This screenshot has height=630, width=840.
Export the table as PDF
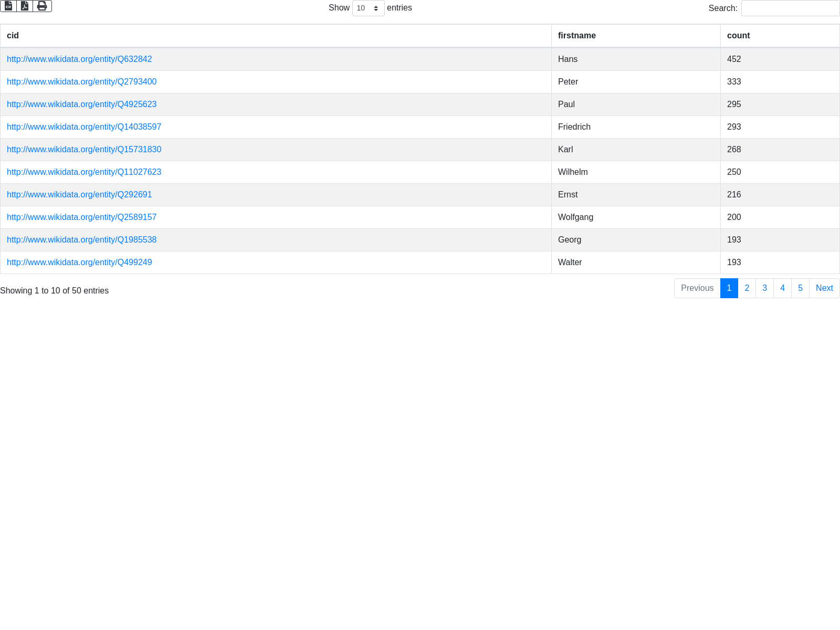coord(25,6)
